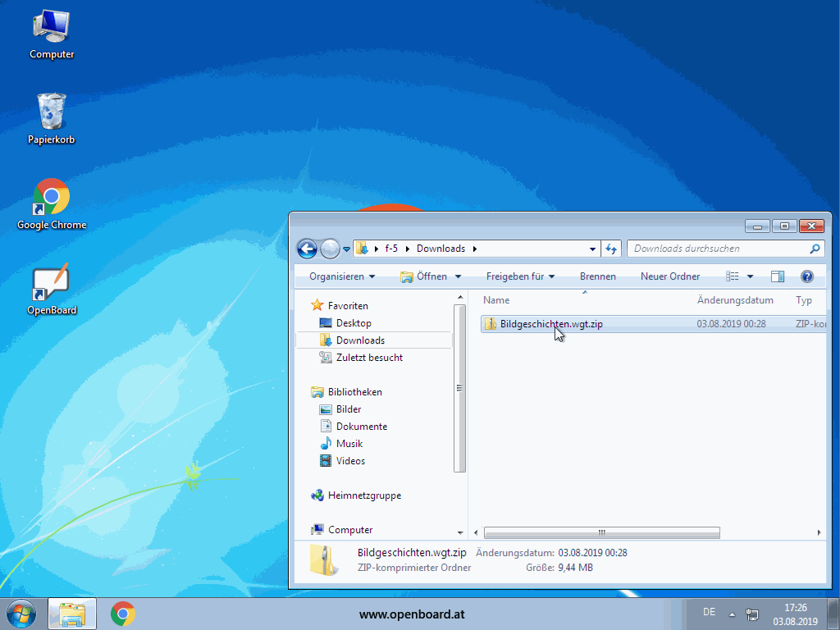Click the navigation pane scroll up arrow

(459, 297)
